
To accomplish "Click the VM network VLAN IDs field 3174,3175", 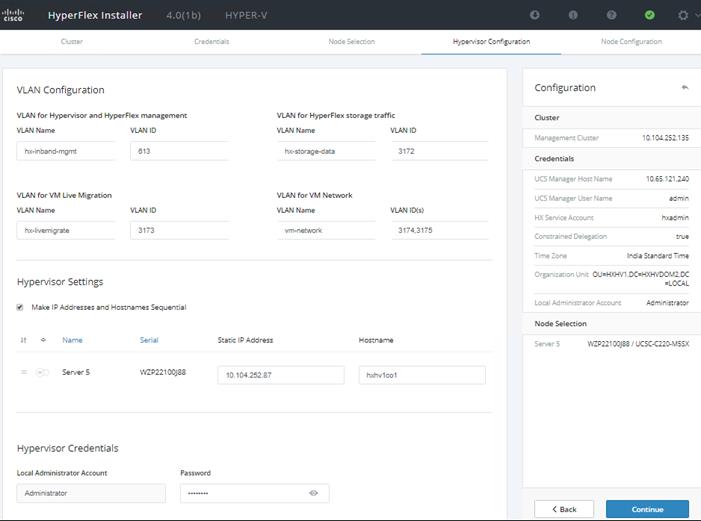I will (439, 230).
